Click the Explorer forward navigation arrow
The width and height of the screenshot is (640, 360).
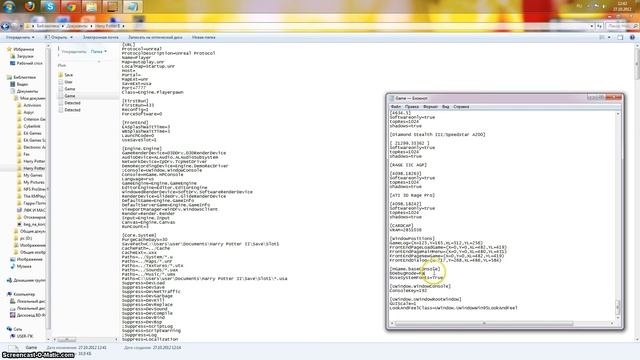[14, 26]
